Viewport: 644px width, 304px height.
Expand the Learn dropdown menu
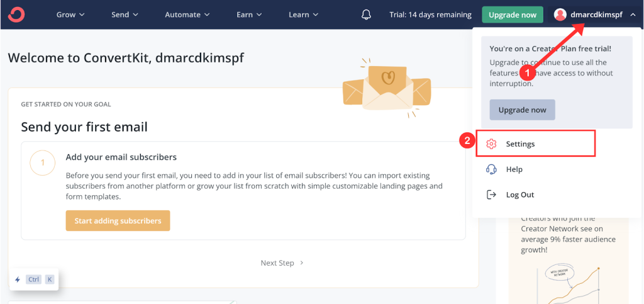click(303, 14)
